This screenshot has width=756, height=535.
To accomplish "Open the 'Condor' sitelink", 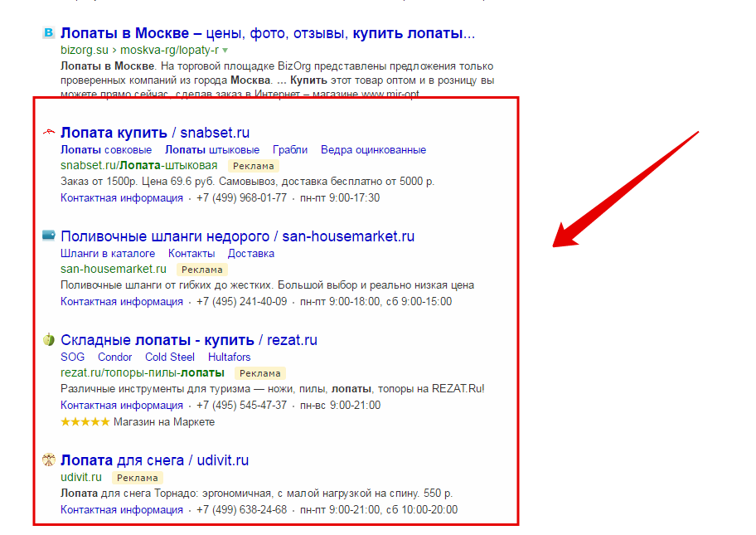I will (x=114, y=357).
